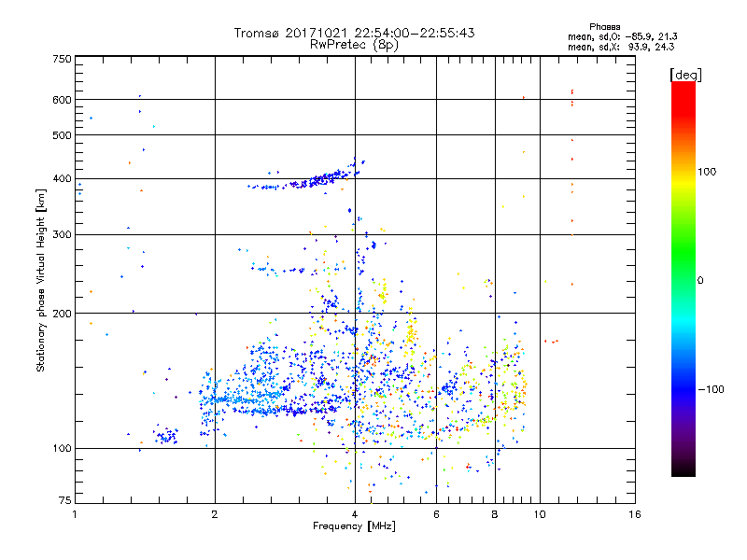Click the '8' frequency axis tick label

[x=495, y=514]
